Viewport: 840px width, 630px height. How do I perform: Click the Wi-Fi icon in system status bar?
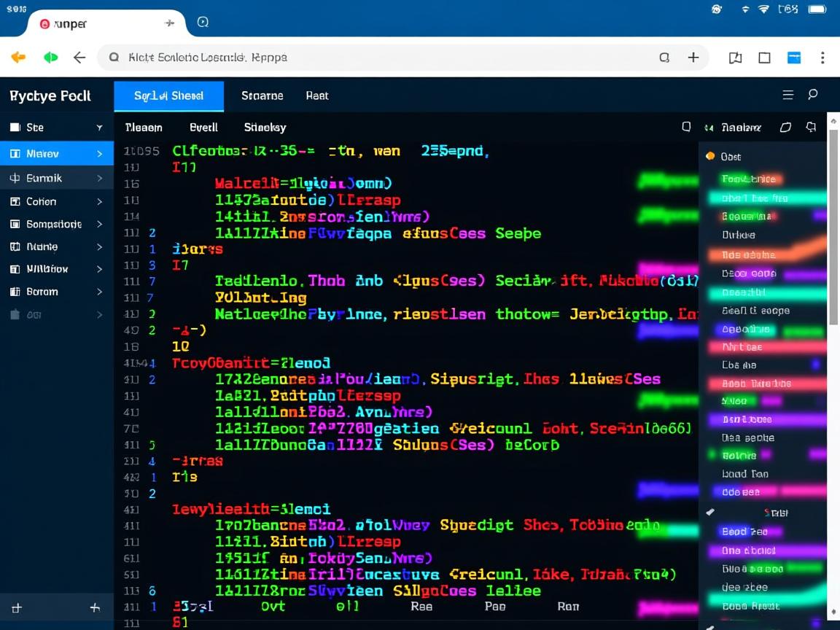764,9
